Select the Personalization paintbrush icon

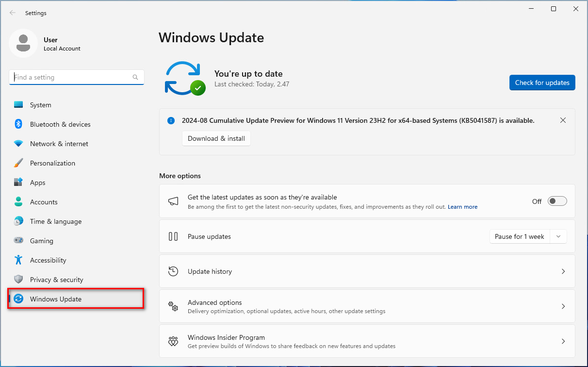tap(19, 163)
